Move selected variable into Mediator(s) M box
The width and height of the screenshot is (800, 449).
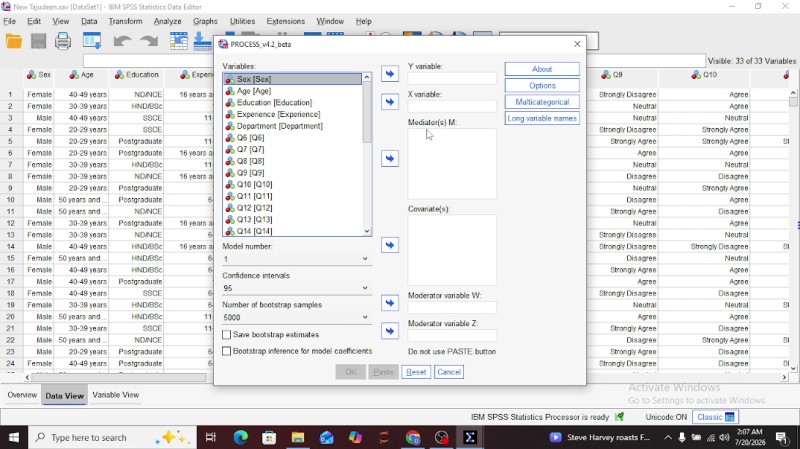click(x=390, y=159)
